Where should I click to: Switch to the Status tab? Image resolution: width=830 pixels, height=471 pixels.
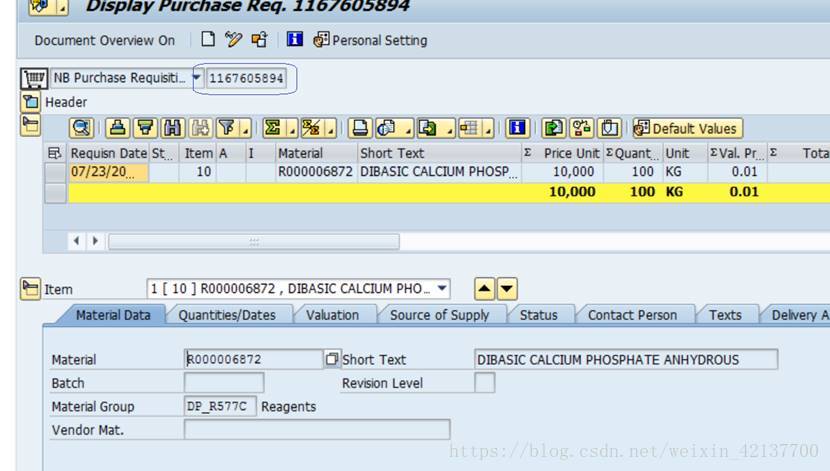538,315
